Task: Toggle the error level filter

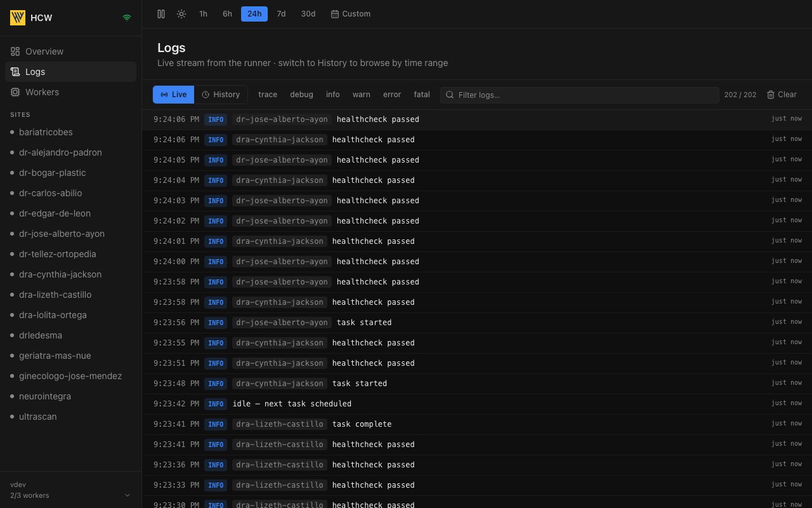Action: [x=392, y=95]
